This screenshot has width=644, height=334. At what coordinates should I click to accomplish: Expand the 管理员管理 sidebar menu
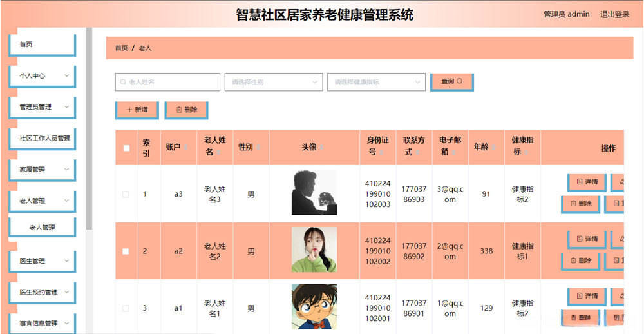pyautogui.click(x=43, y=107)
